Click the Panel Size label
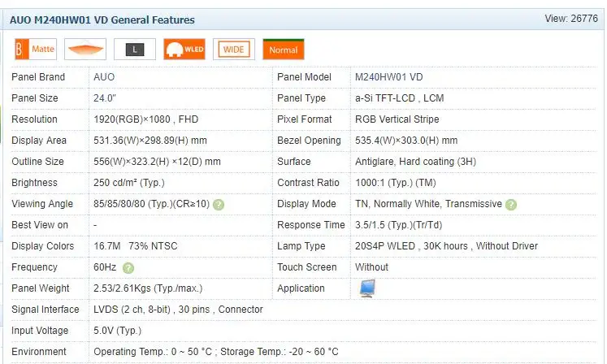The width and height of the screenshot is (607, 364). pos(34,98)
